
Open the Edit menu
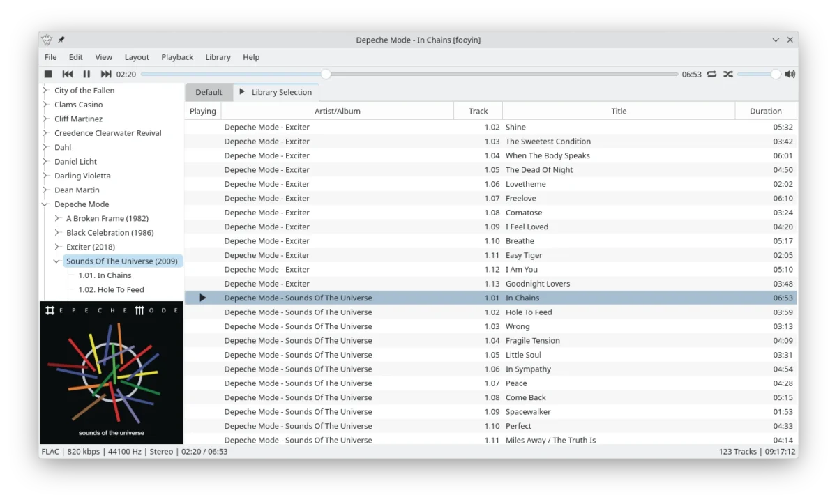tap(76, 57)
